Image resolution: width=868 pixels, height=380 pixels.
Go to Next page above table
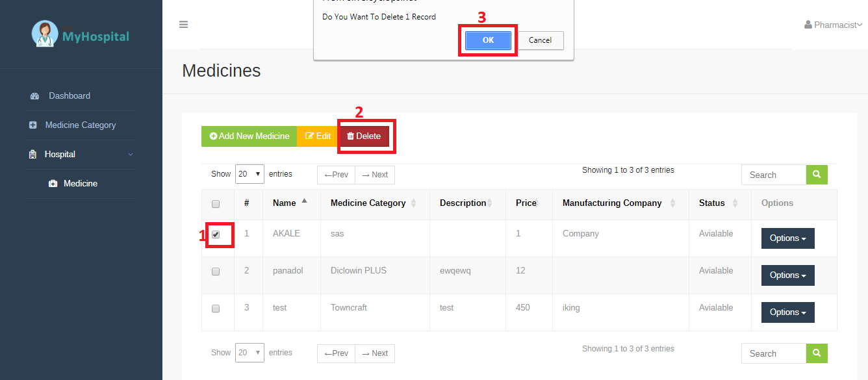click(375, 175)
